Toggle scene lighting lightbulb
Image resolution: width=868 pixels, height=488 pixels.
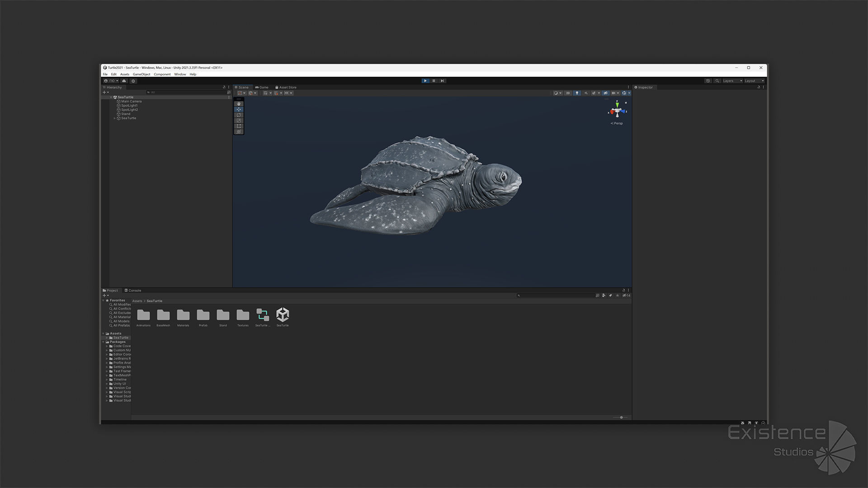(x=577, y=93)
